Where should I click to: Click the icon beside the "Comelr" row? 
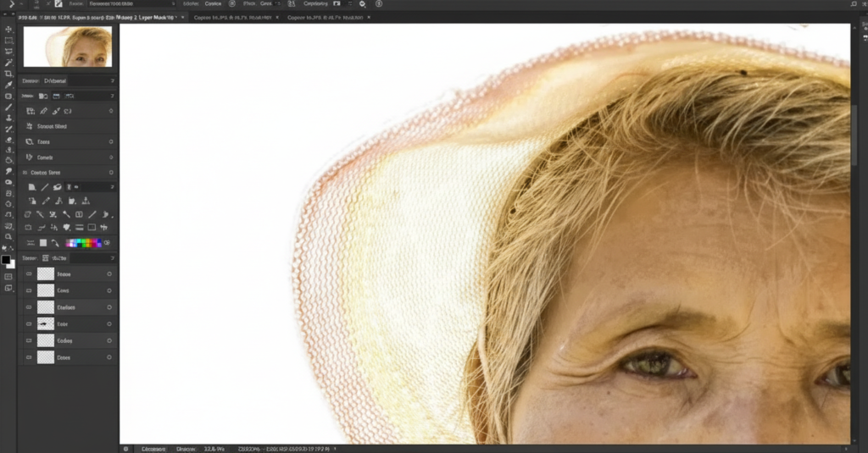(30, 157)
